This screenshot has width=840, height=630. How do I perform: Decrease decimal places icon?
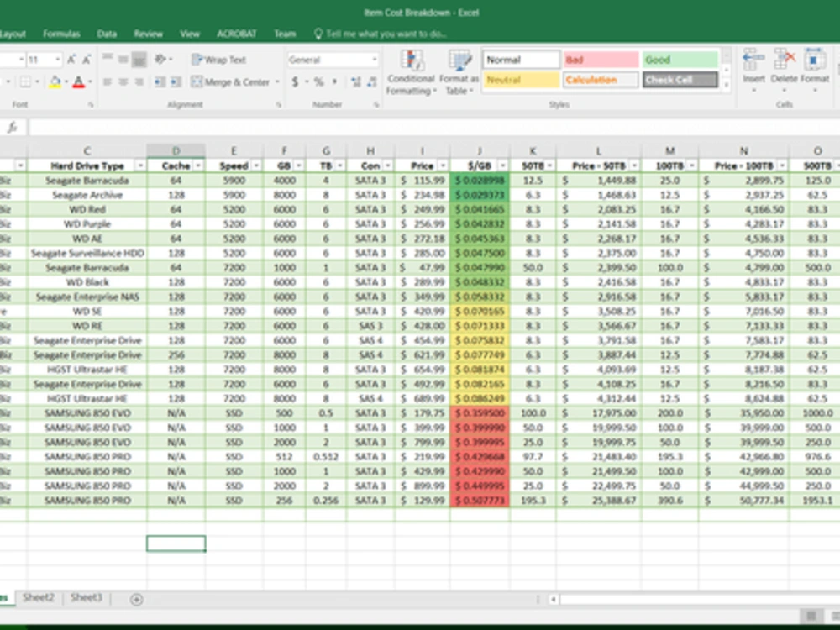[x=371, y=82]
